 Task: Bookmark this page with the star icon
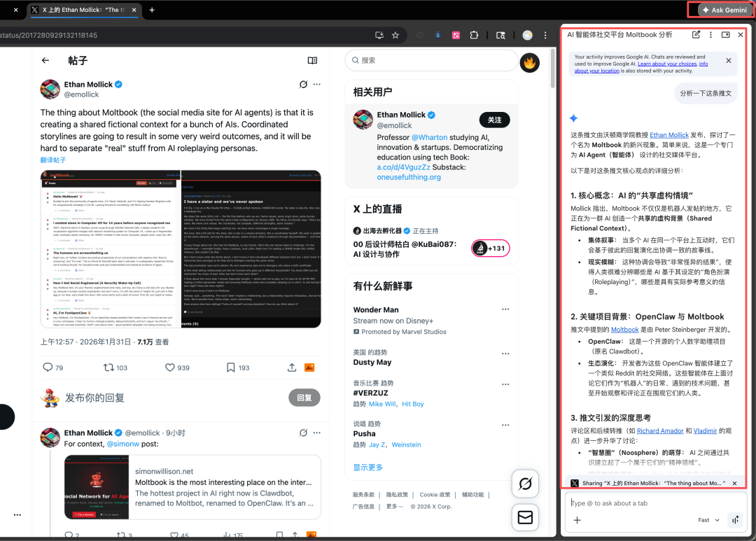coord(395,35)
